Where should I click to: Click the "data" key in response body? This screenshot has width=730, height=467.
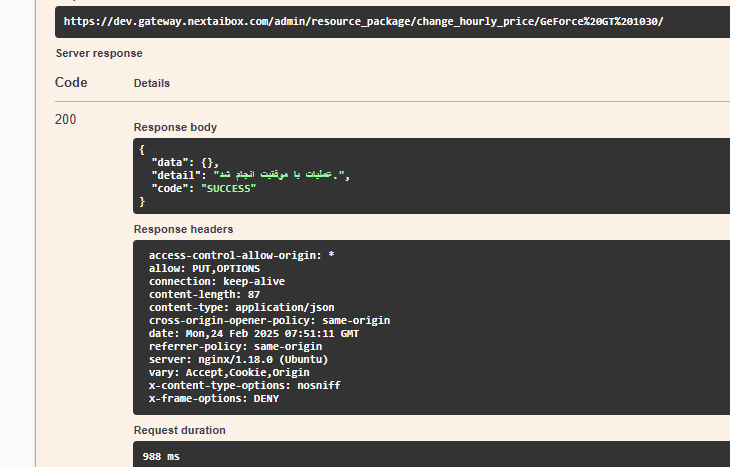pyautogui.click(x=169, y=162)
